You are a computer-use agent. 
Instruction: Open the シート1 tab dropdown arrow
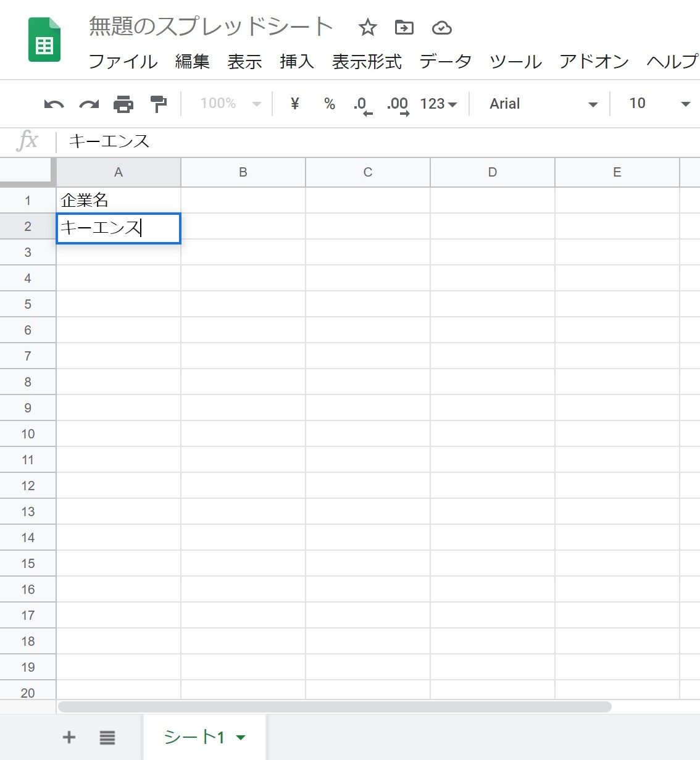(241, 737)
